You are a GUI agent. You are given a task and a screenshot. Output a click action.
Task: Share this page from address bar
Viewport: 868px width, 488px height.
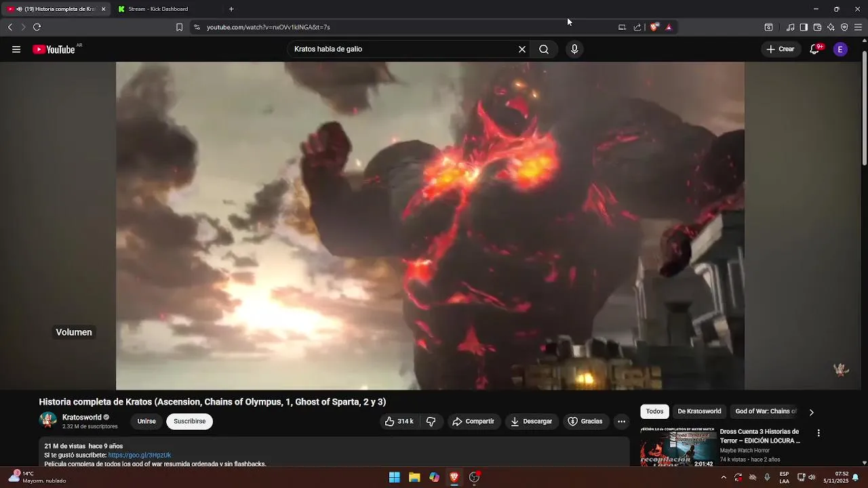637,27
